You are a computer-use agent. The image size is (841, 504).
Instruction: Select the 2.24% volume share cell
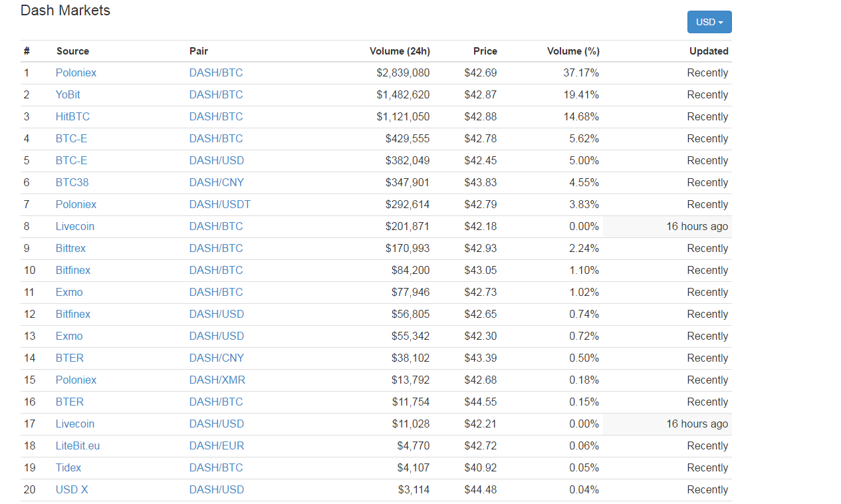point(584,248)
